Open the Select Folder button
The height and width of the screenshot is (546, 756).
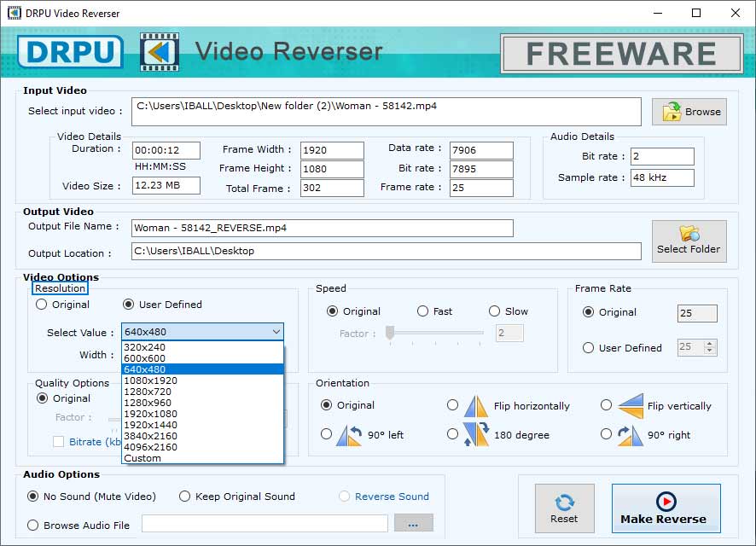[x=689, y=241]
